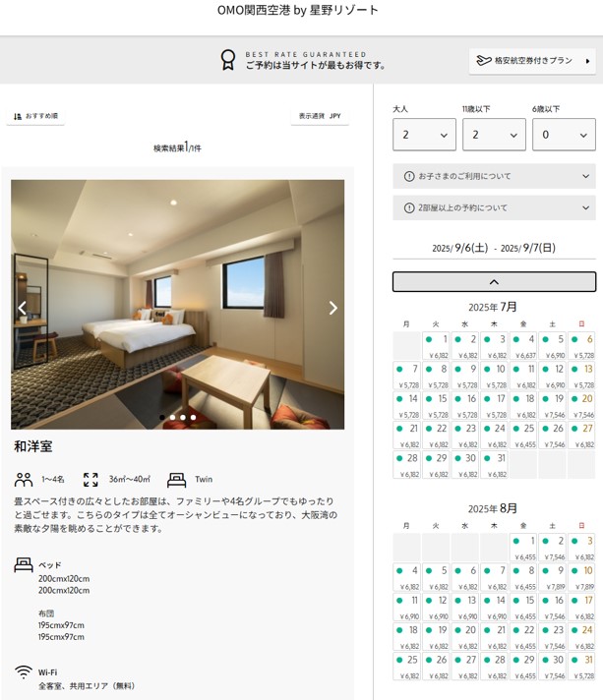
Task: Select the last carousel dot on room photo
Action: point(193,418)
